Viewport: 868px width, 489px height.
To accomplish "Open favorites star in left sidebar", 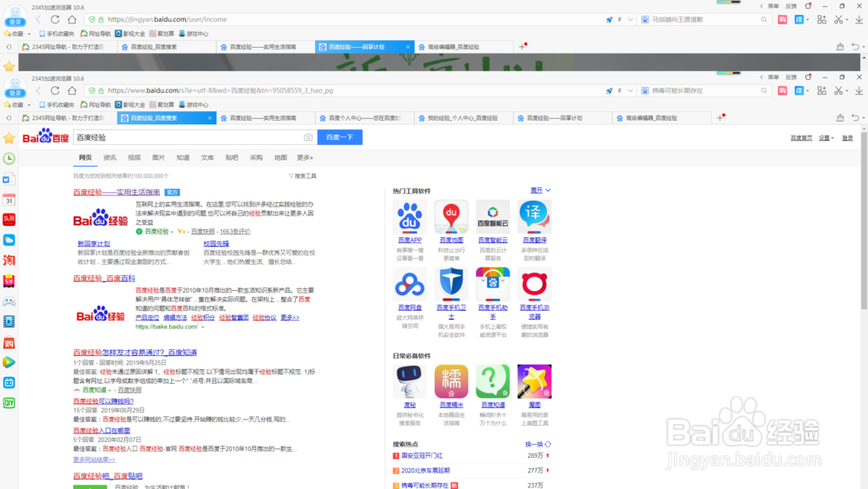I will pyautogui.click(x=9, y=138).
